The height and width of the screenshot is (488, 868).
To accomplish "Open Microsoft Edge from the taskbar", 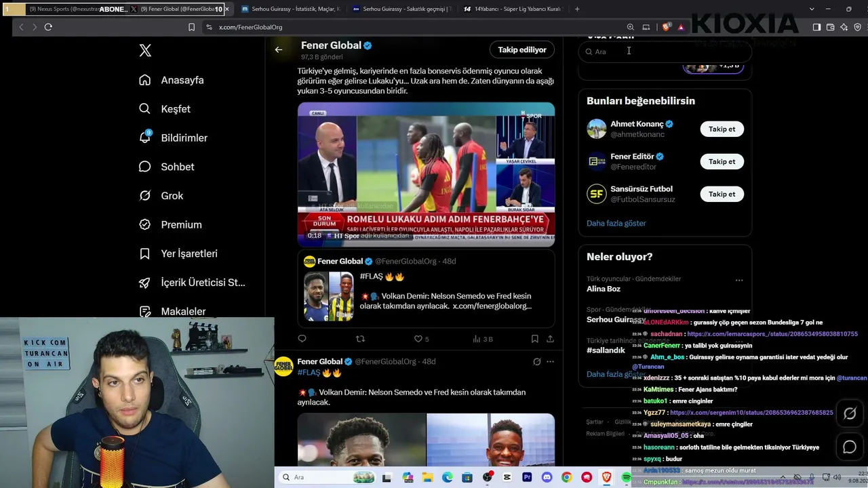I will [x=448, y=477].
